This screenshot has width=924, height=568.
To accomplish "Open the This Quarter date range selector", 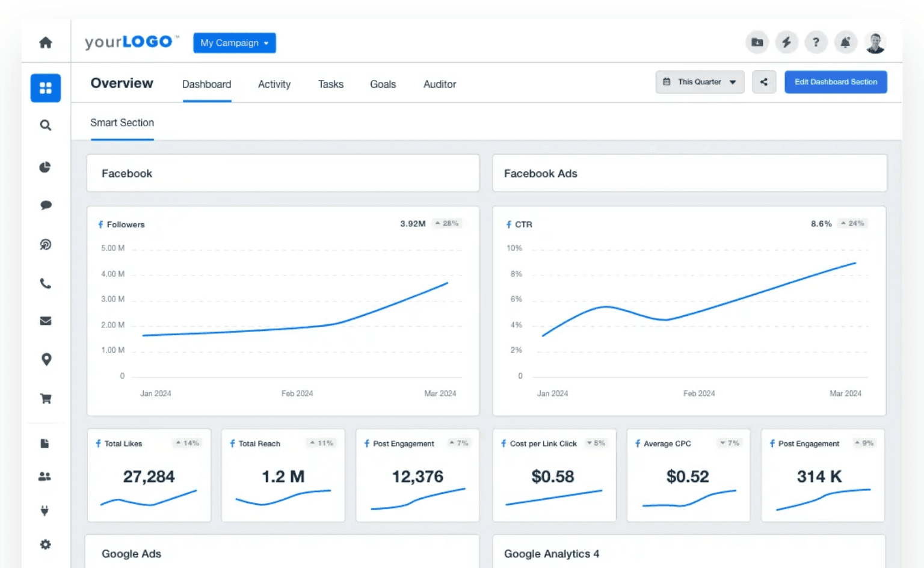I will click(700, 82).
